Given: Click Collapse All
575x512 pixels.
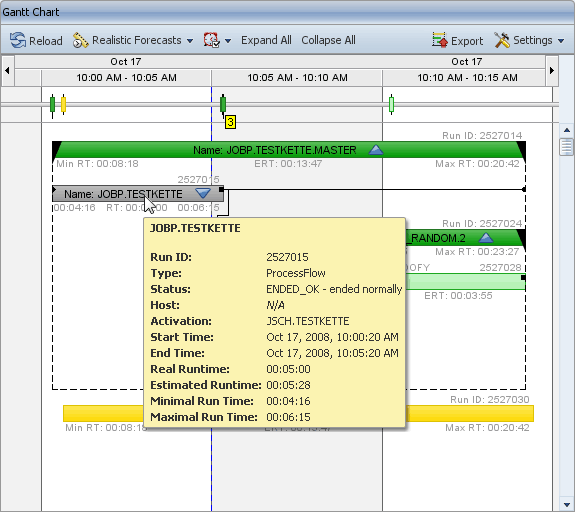Looking at the screenshot, I should tap(328, 40).
